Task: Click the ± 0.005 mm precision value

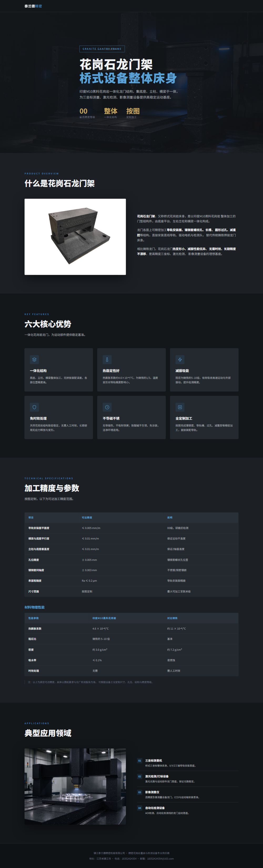Action: tap(89, 560)
